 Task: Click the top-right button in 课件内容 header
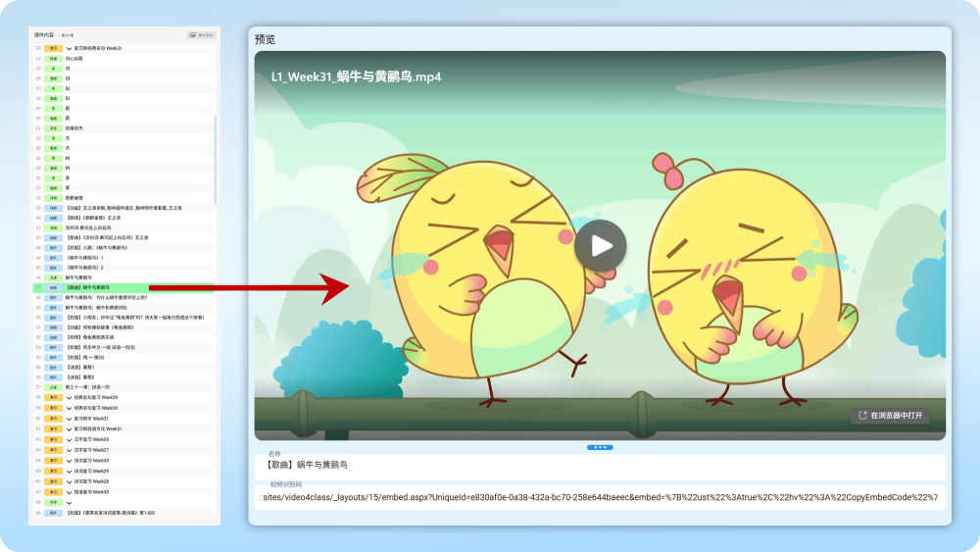click(201, 34)
